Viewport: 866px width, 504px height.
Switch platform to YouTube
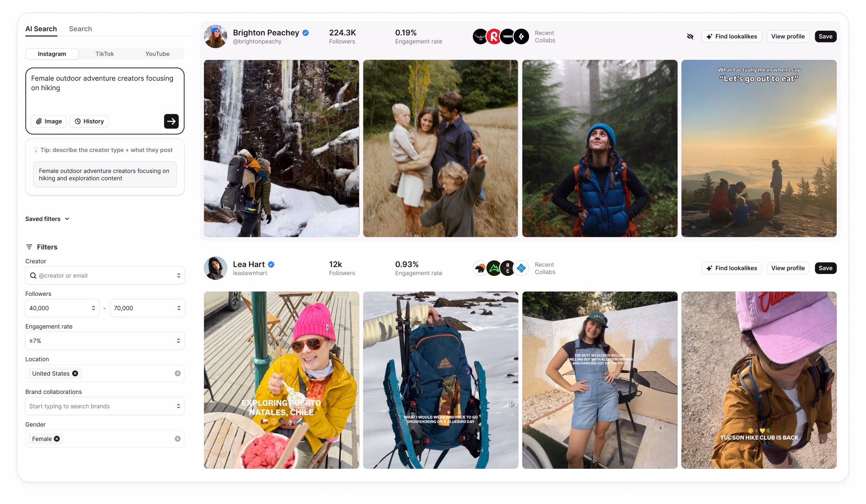click(158, 54)
